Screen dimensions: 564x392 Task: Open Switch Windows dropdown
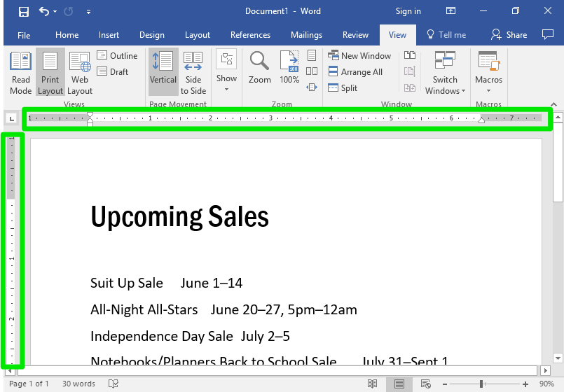[x=445, y=72]
